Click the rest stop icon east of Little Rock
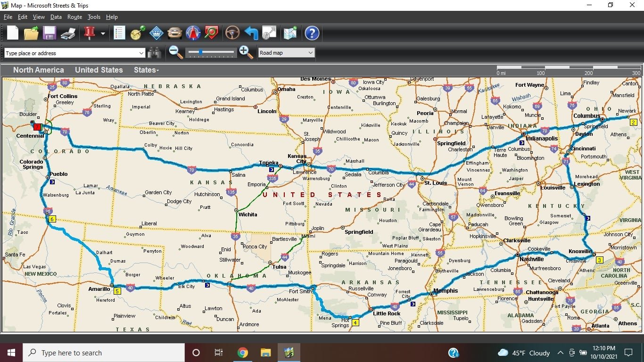This screenshot has height=362, width=644. click(413, 304)
